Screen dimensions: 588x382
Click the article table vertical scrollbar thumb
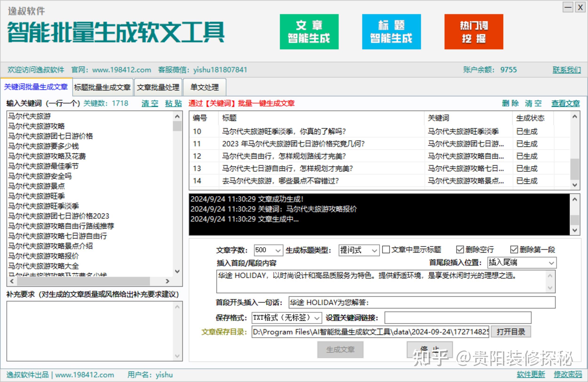pyautogui.click(x=575, y=169)
